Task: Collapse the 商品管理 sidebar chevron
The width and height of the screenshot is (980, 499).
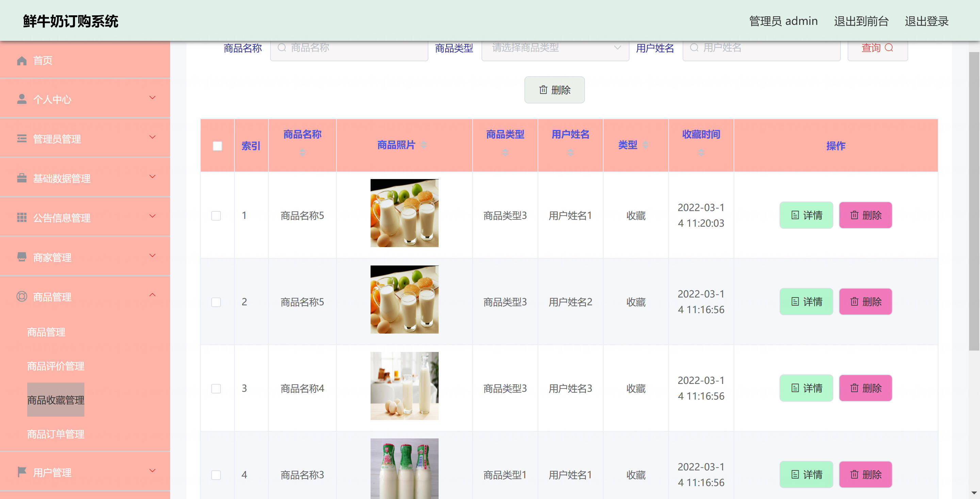Action: pos(152,295)
